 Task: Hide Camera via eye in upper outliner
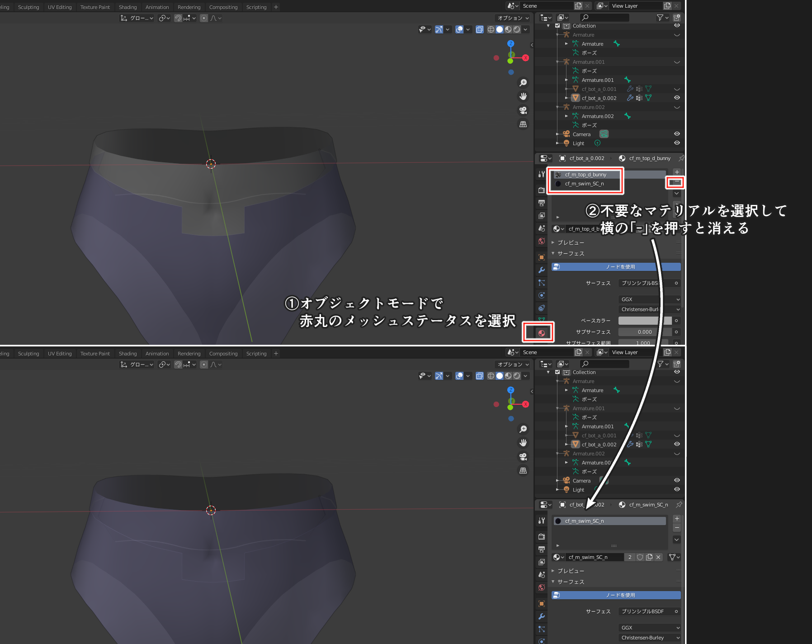[x=677, y=134]
